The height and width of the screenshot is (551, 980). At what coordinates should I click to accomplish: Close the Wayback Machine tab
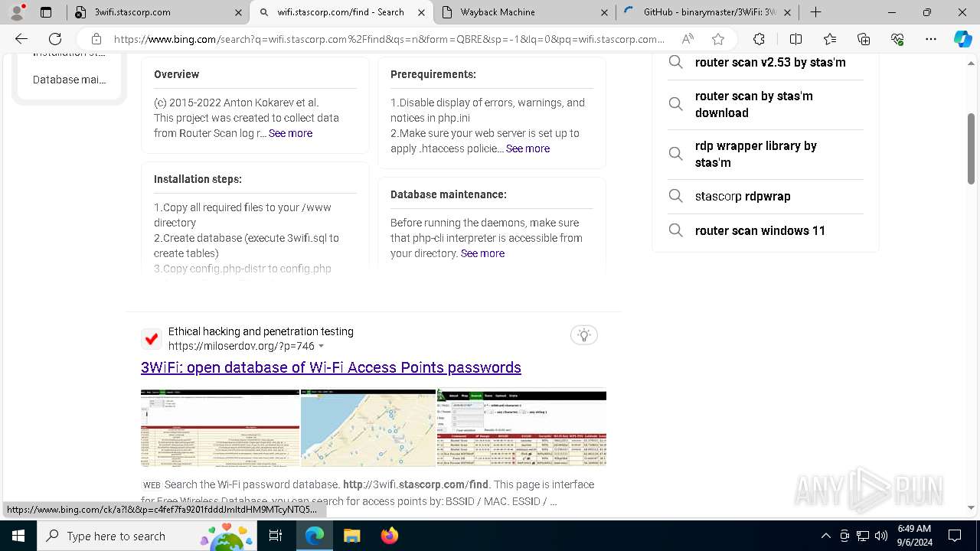604,12
